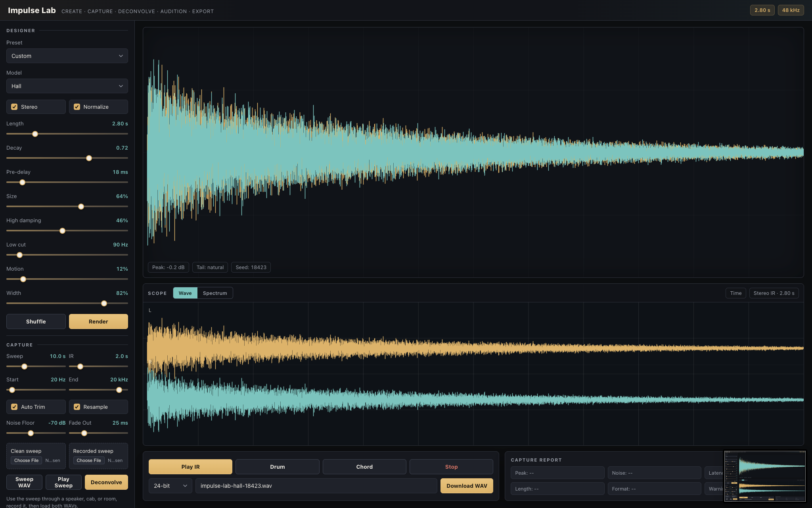This screenshot has height=508, width=812.
Task: Click the Pre-delay slider handle
Action: [22, 183]
